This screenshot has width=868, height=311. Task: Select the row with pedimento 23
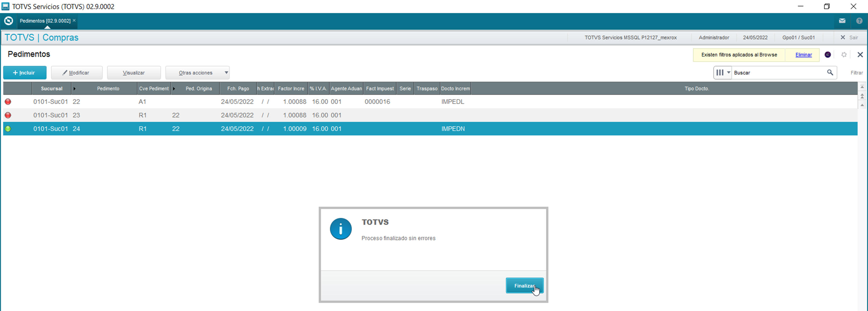tap(430, 115)
